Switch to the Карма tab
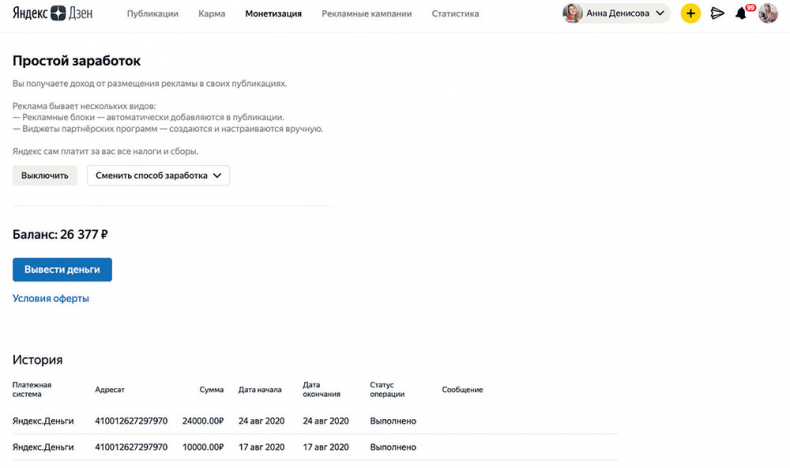 point(211,14)
